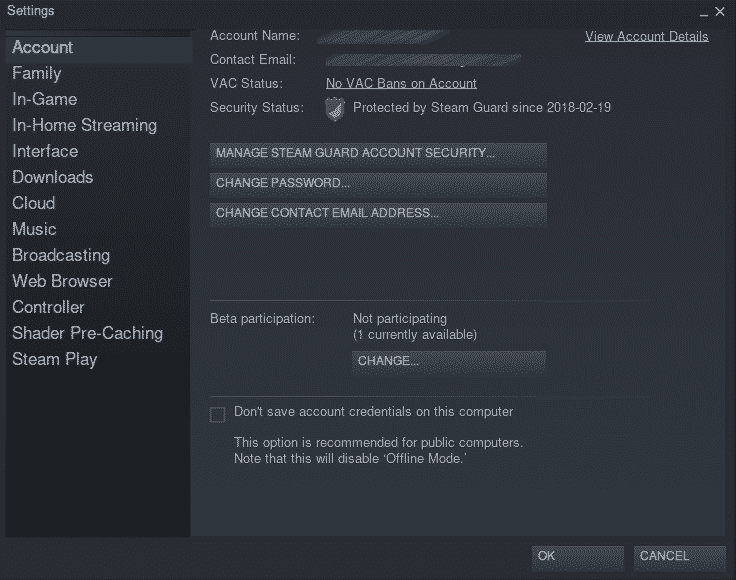Switch to Web Browser settings
The width and height of the screenshot is (736, 580).
click(x=62, y=281)
